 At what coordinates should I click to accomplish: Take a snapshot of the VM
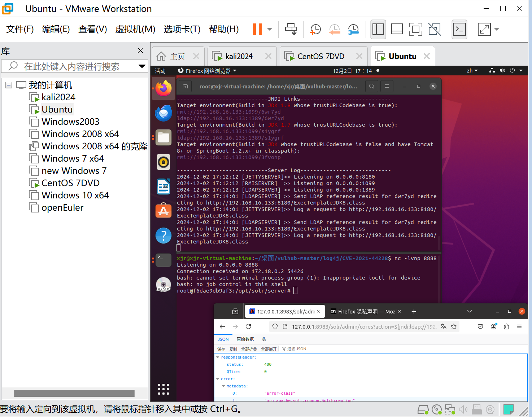pyautogui.click(x=315, y=29)
